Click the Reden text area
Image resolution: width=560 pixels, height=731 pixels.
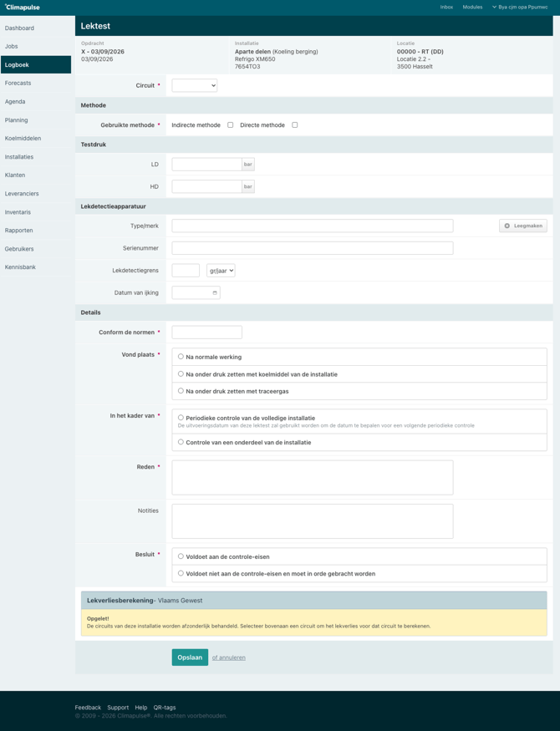pos(313,477)
